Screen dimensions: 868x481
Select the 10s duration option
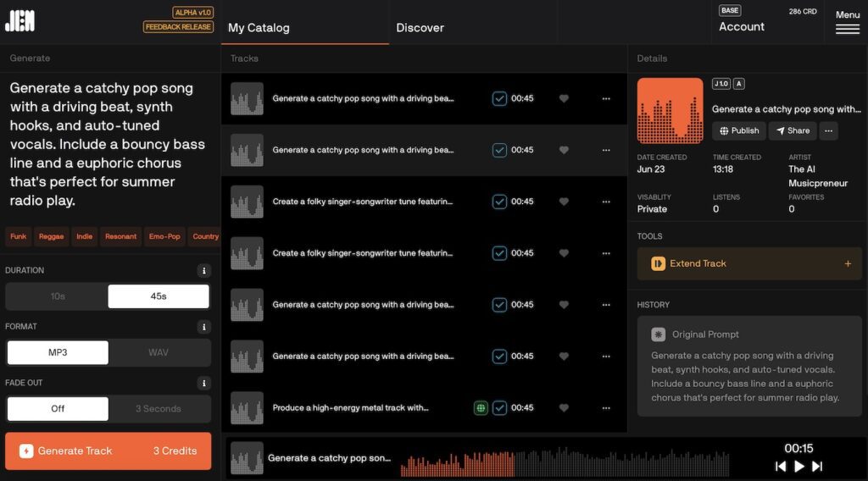pyautogui.click(x=58, y=296)
